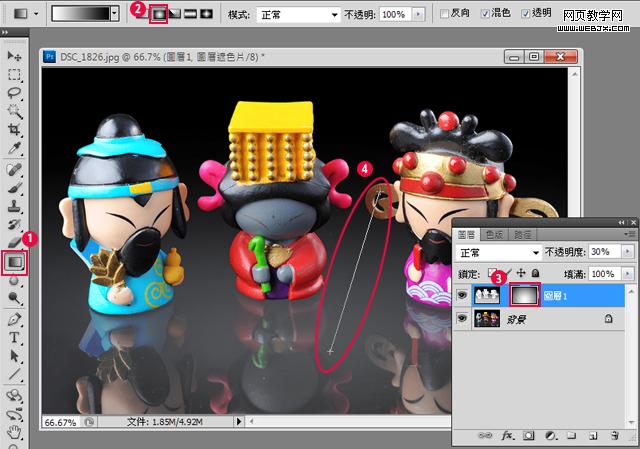Open layer 不透明度 slider arrow

click(x=627, y=252)
